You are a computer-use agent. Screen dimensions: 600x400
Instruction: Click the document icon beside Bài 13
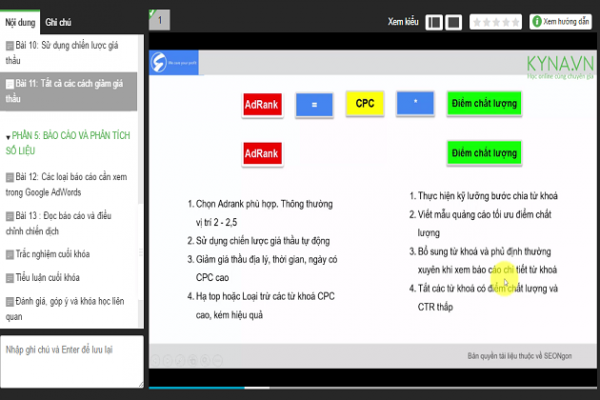click(x=10, y=215)
